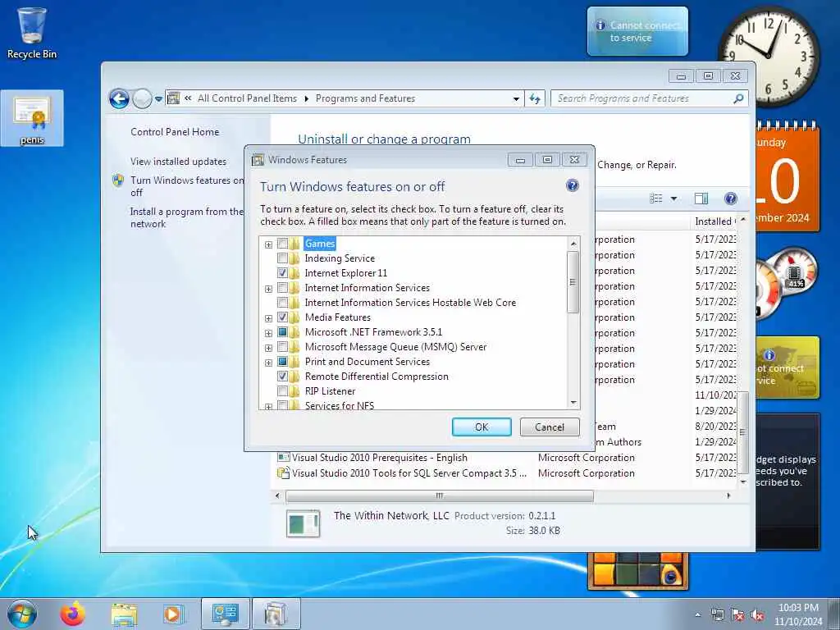Click the Back arrow in Programs and Features
Image resolution: width=840 pixels, height=630 pixels.
click(x=119, y=98)
